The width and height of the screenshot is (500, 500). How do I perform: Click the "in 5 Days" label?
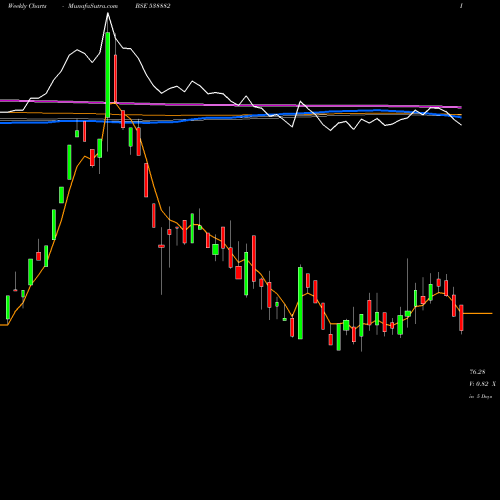point(480,397)
